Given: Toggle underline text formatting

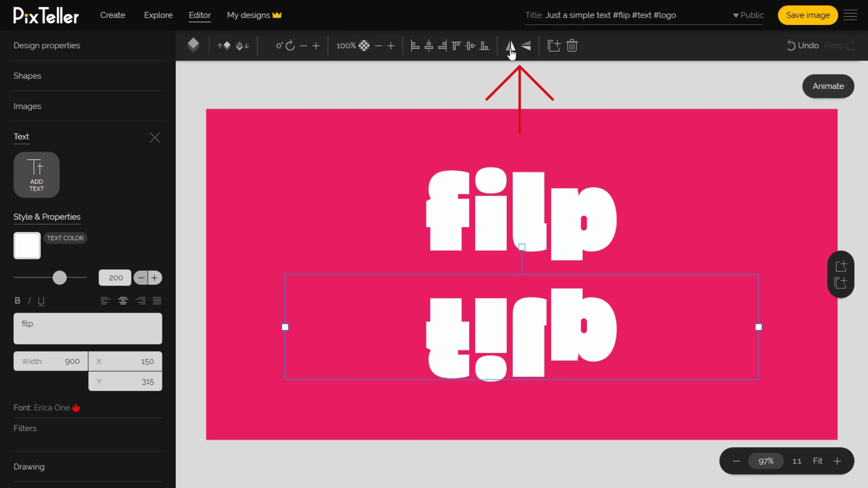Looking at the screenshot, I should pos(41,301).
